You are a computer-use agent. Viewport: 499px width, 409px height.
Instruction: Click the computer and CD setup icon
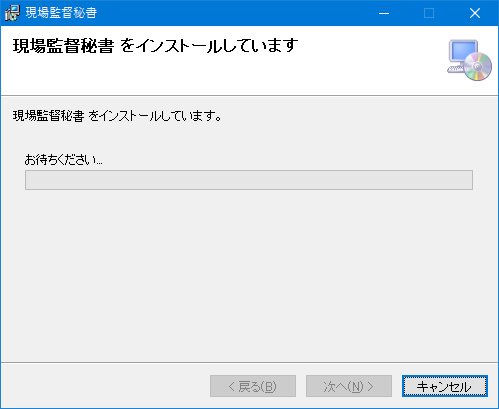click(469, 60)
